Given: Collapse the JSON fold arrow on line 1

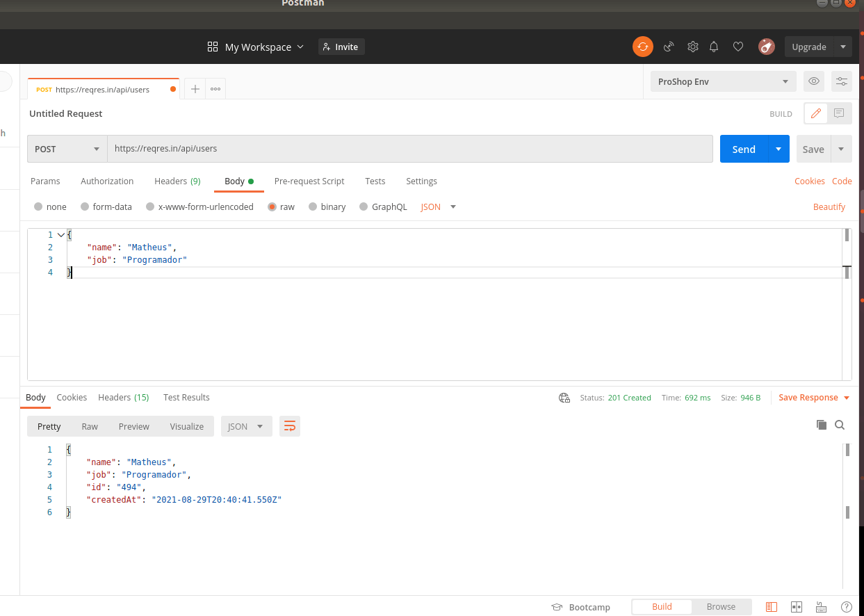Looking at the screenshot, I should point(60,235).
